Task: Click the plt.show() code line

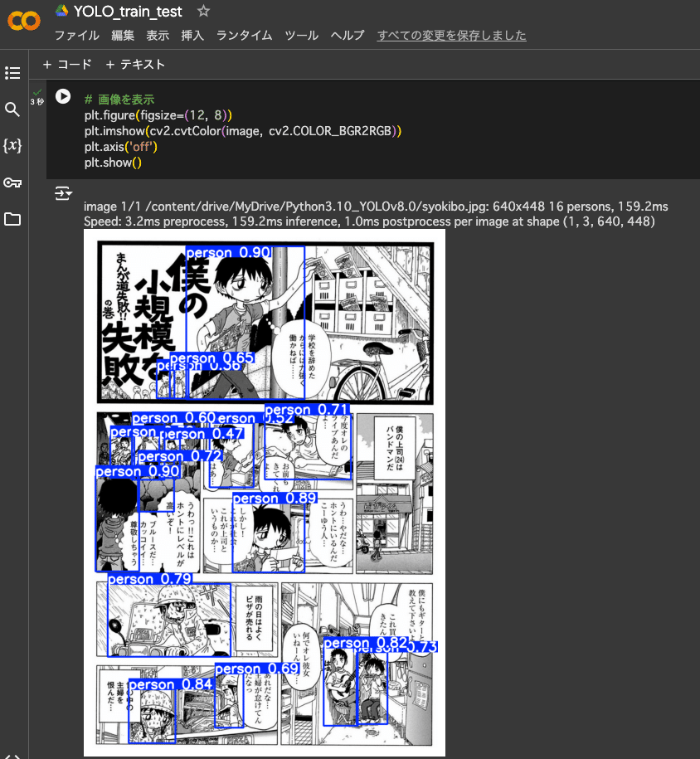Action: click(113, 163)
